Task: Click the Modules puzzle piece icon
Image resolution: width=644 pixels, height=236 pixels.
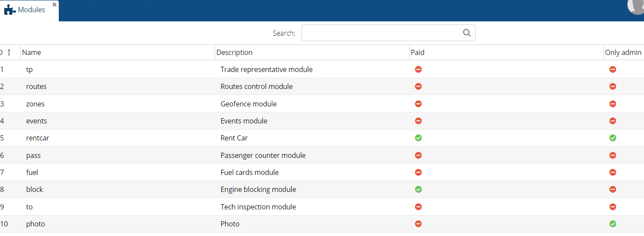Action: pos(10,10)
